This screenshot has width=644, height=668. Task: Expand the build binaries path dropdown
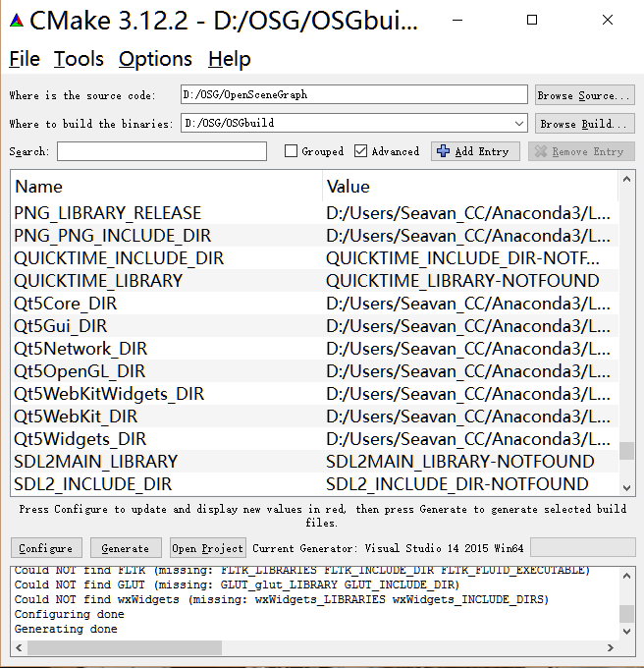519,124
